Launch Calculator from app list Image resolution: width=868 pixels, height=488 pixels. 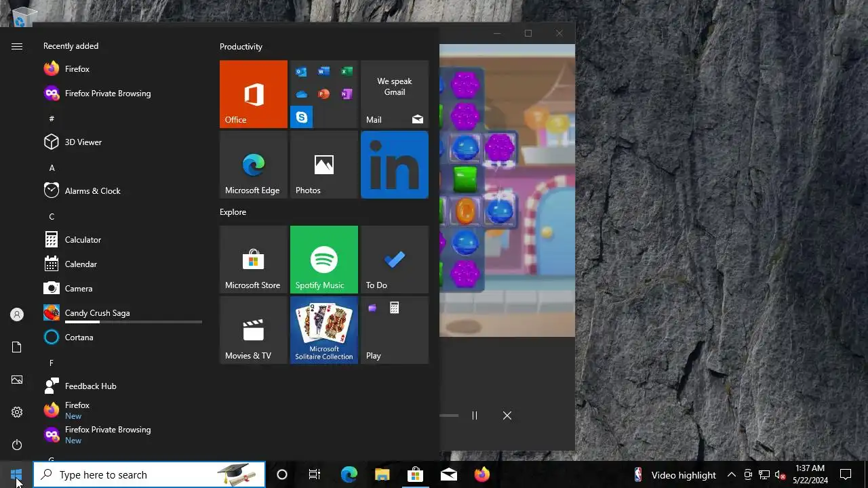pyautogui.click(x=122, y=240)
